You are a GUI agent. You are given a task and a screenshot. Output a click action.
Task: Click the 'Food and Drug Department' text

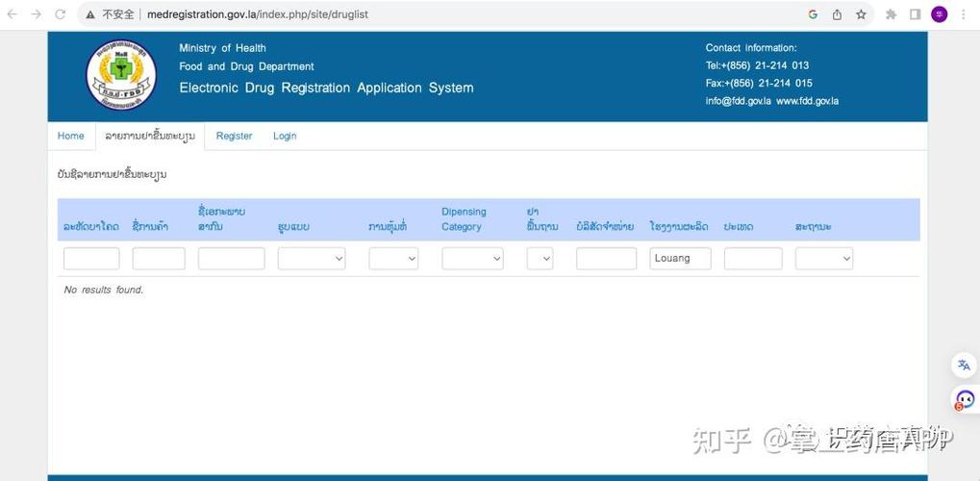(x=247, y=66)
